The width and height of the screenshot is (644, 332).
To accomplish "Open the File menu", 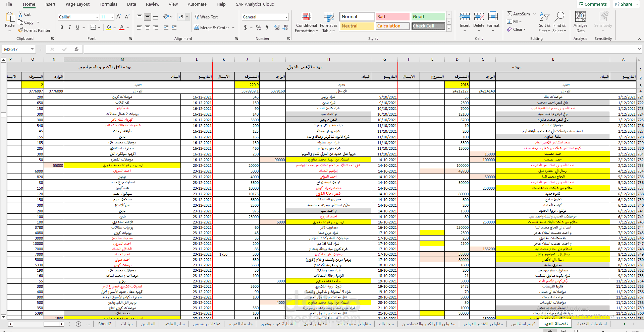I will coord(9,4).
